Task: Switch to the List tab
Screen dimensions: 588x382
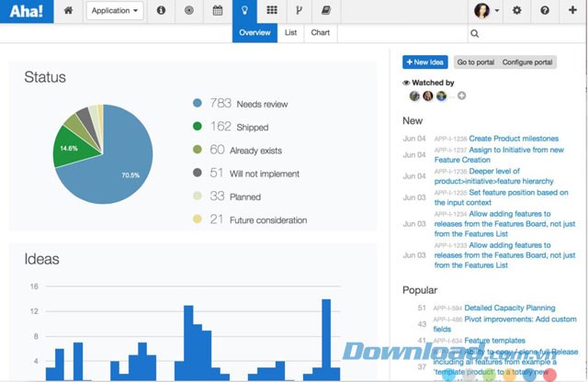Action: pyautogui.click(x=290, y=33)
